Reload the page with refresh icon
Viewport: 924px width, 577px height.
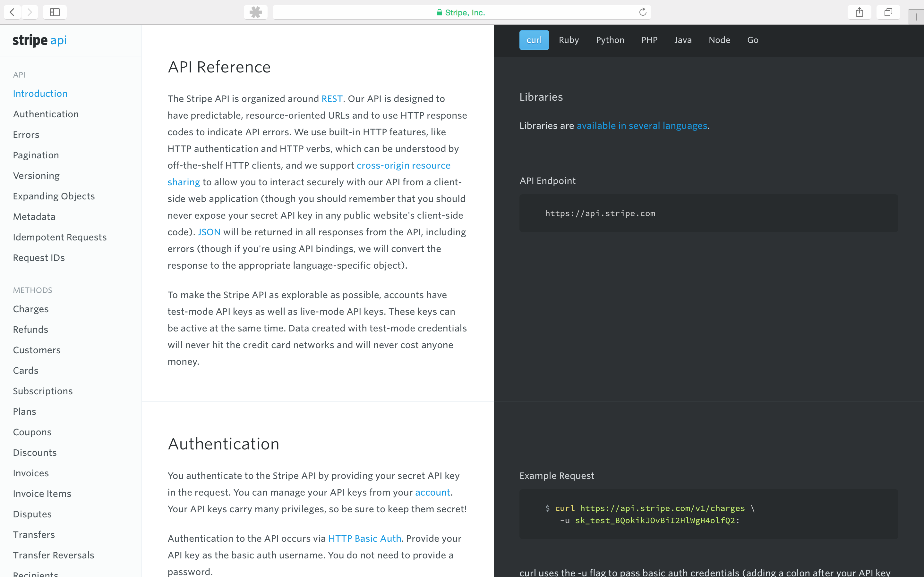pyautogui.click(x=643, y=12)
